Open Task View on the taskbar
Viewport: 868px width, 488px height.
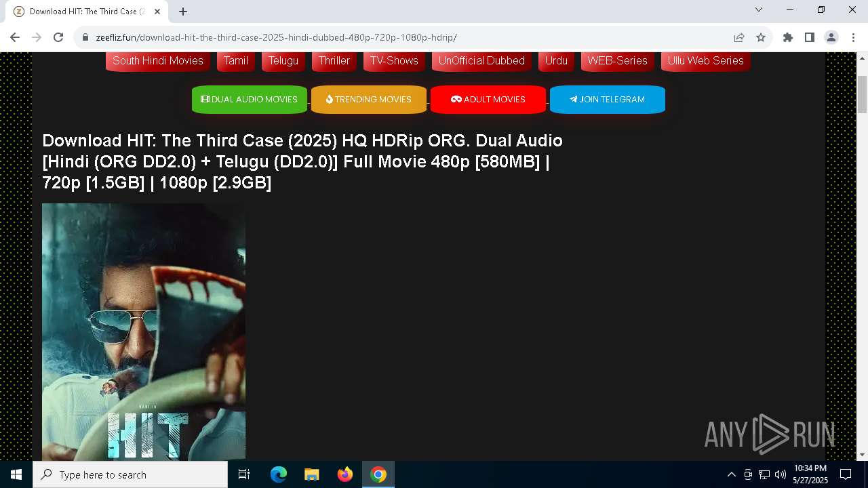click(x=244, y=474)
